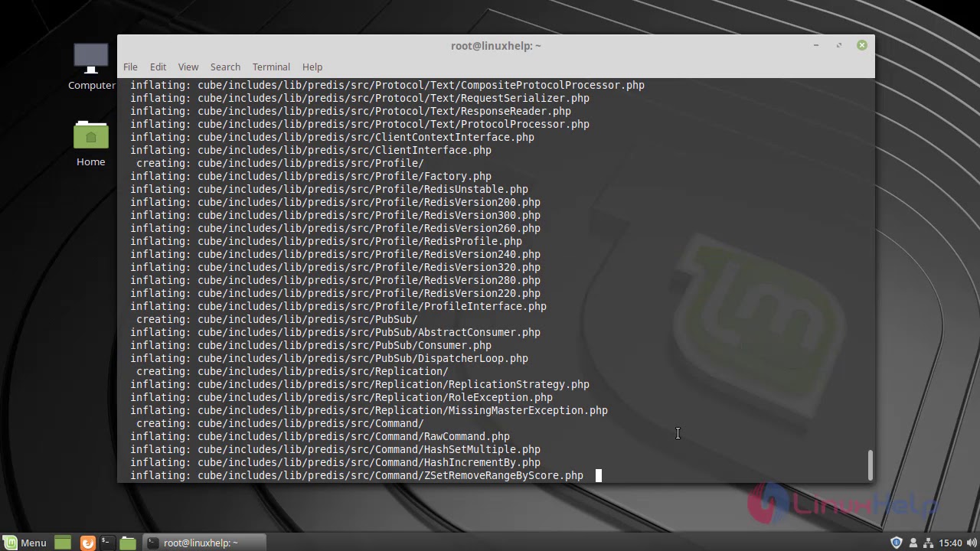Minimize the terminal window

click(x=816, y=45)
